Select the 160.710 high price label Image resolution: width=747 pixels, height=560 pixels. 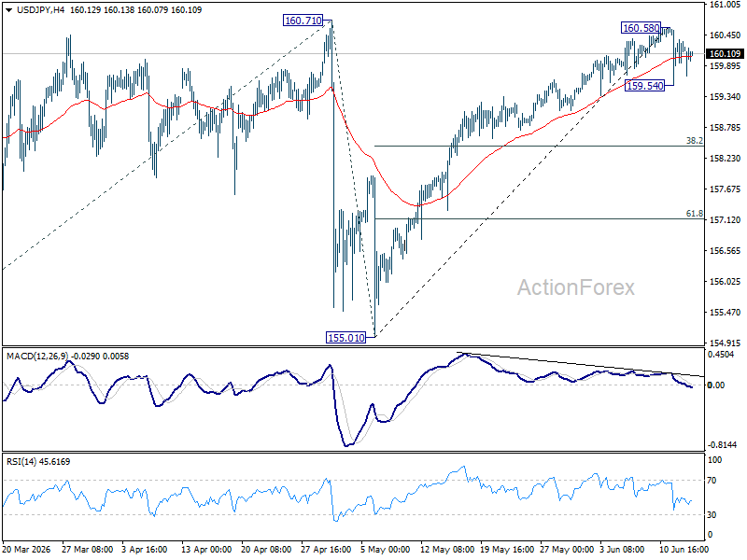click(x=303, y=21)
